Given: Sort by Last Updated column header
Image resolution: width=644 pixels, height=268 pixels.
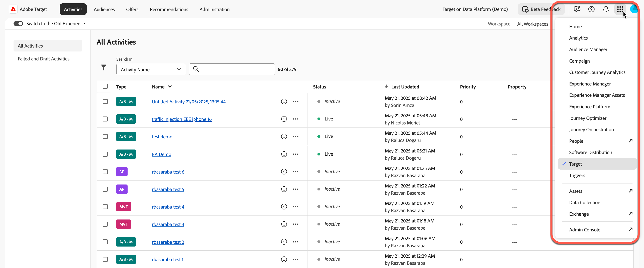Looking at the screenshot, I should click(x=405, y=87).
